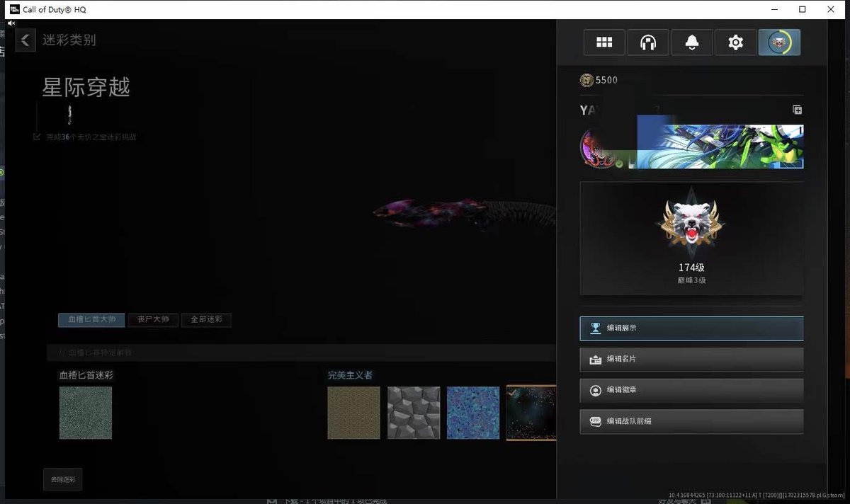Image resolution: width=850 pixels, height=504 pixels.
Task: Select the starry space camo swatch
Action: [531, 413]
